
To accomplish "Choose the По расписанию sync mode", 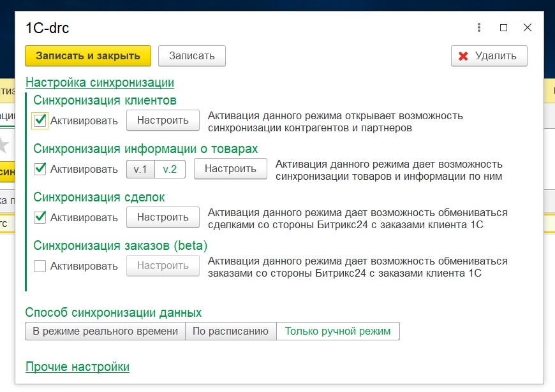I will pyautogui.click(x=230, y=331).
